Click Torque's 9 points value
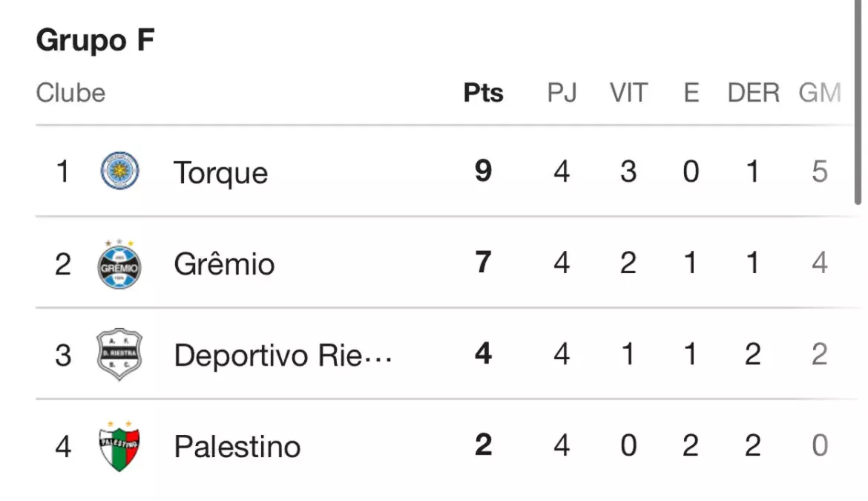 483,171
